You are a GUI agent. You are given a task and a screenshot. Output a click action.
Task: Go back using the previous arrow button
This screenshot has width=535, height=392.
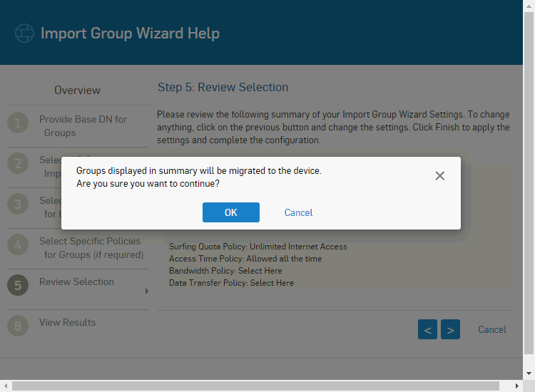[x=427, y=329]
